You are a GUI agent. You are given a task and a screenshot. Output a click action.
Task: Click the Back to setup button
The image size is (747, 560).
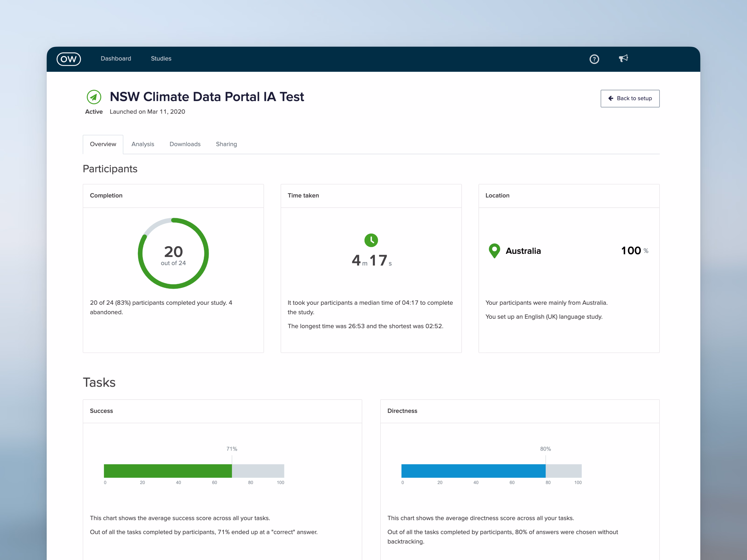click(630, 98)
